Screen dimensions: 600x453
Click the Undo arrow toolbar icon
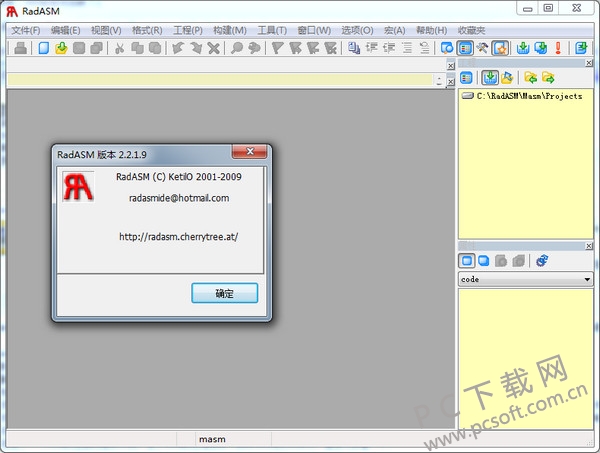pos(178,48)
